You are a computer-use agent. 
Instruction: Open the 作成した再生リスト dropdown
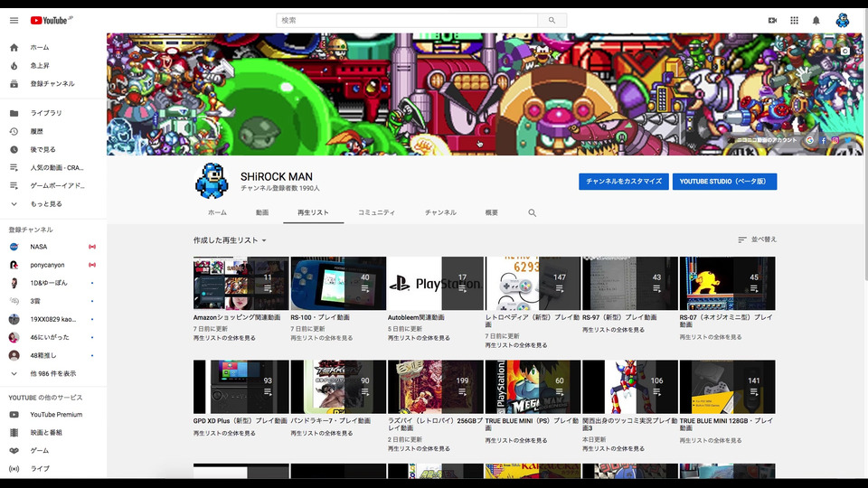coord(230,240)
